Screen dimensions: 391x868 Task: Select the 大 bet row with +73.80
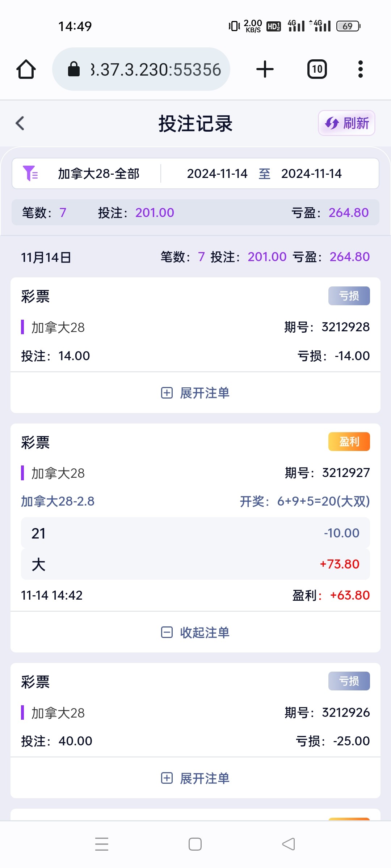[x=195, y=564]
